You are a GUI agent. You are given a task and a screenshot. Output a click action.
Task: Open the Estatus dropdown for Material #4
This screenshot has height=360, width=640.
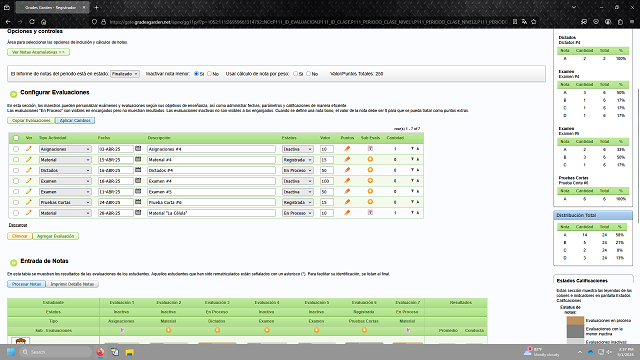(x=298, y=160)
